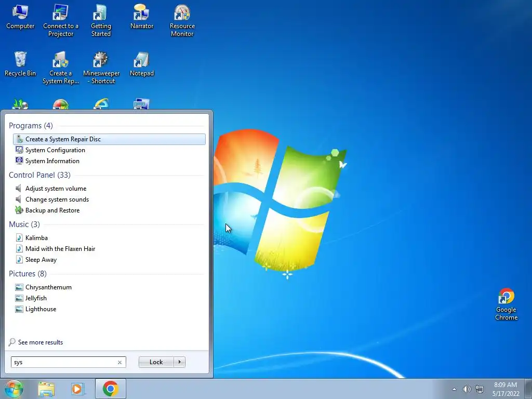The width and height of the screenshot is (532, 399).
Task: Select Create a System Repair Disc result
Action: tap(109, 139)
